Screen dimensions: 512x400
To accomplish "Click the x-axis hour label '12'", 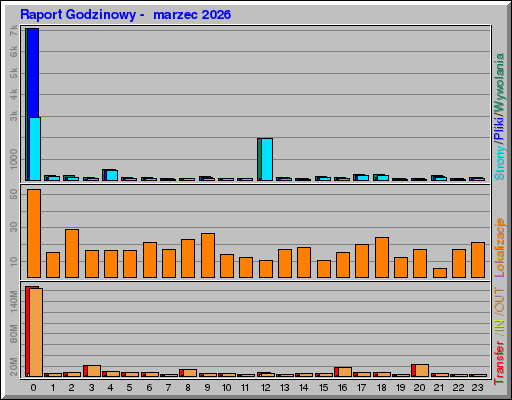I will [265, 388].
